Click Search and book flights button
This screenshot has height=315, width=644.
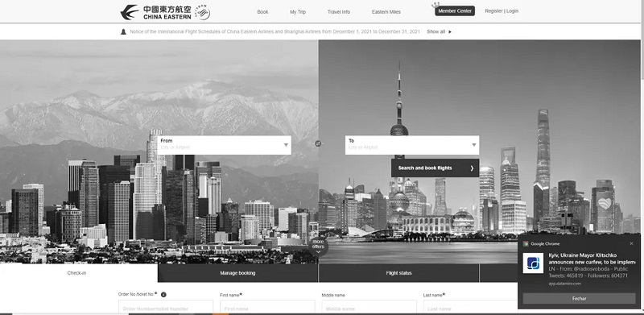point(435,168)
